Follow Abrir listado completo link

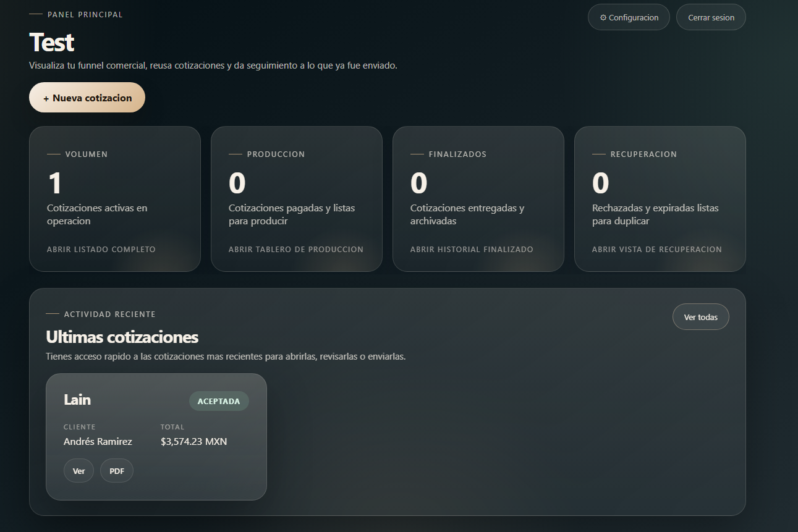[x=101, y=250]
